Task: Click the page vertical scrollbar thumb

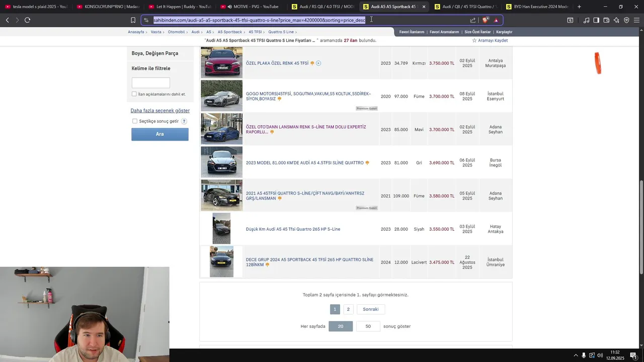Action: (641, 227)
